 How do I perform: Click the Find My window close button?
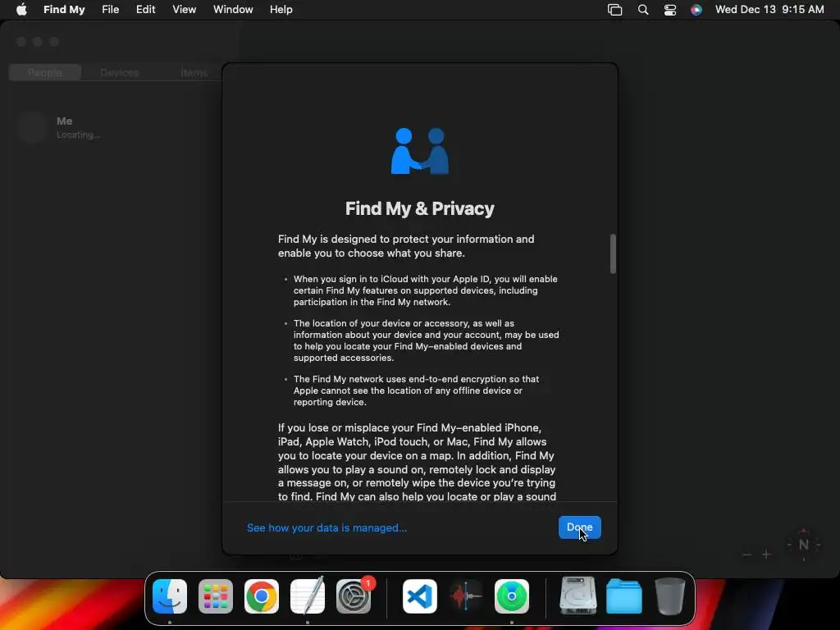tap(21, 42)
